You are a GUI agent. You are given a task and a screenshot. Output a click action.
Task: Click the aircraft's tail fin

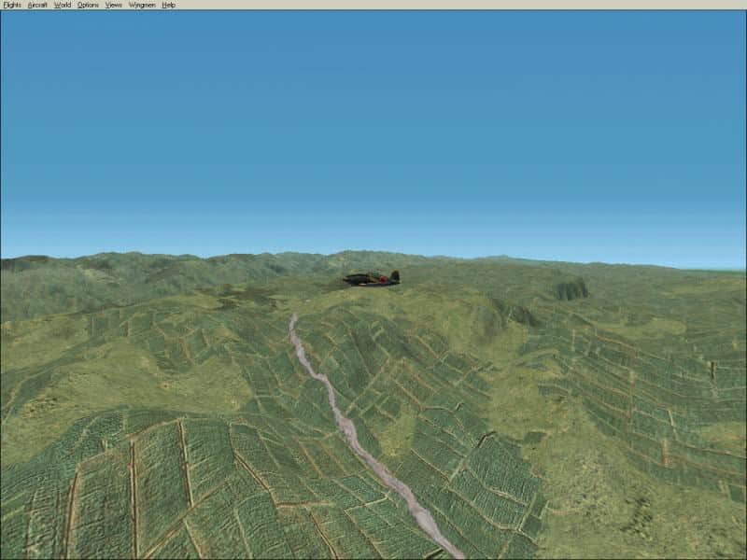click(395, 275)
